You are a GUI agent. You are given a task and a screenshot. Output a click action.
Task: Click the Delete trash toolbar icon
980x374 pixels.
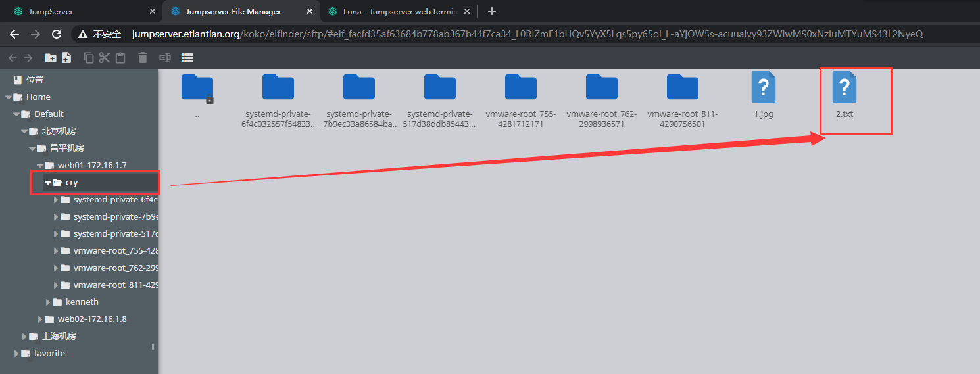pos(143,58)
